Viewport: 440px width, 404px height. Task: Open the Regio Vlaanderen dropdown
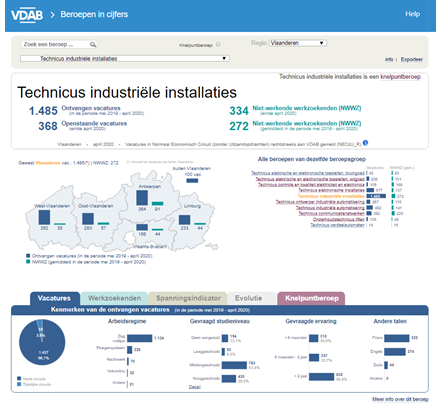click(298, 43)
